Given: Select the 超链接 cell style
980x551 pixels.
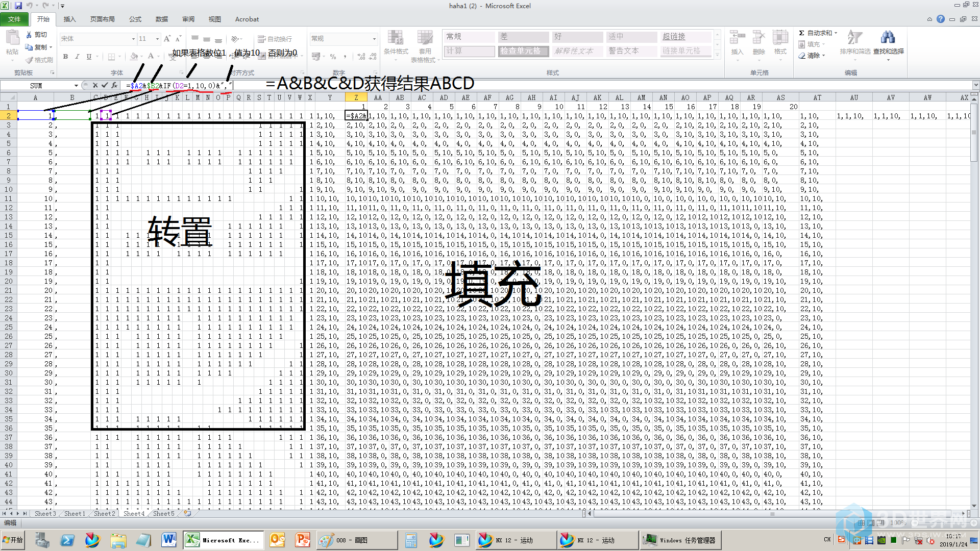Looking at the screenshot, I should (686, 37).
